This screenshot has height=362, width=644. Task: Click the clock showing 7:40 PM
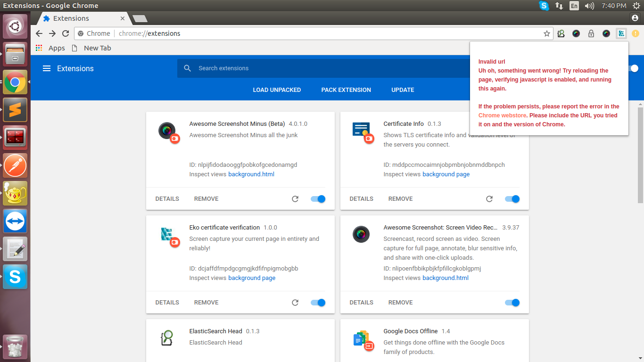coord(614,6)
